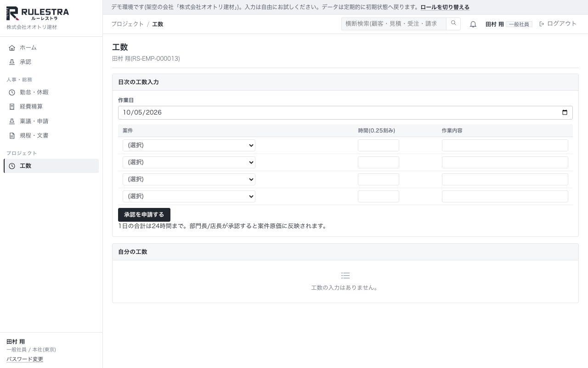588x368 pixels.
Task: Click the search magnifier button
Action: pos(453,24)
